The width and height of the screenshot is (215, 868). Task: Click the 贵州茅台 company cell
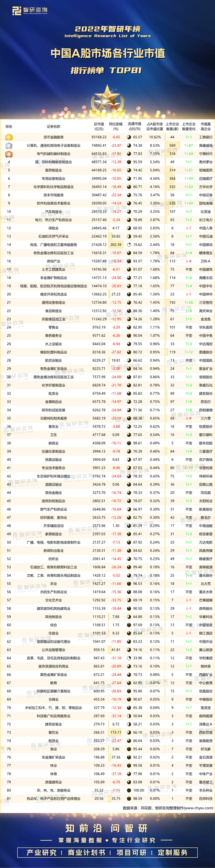[x=206, y=162]
